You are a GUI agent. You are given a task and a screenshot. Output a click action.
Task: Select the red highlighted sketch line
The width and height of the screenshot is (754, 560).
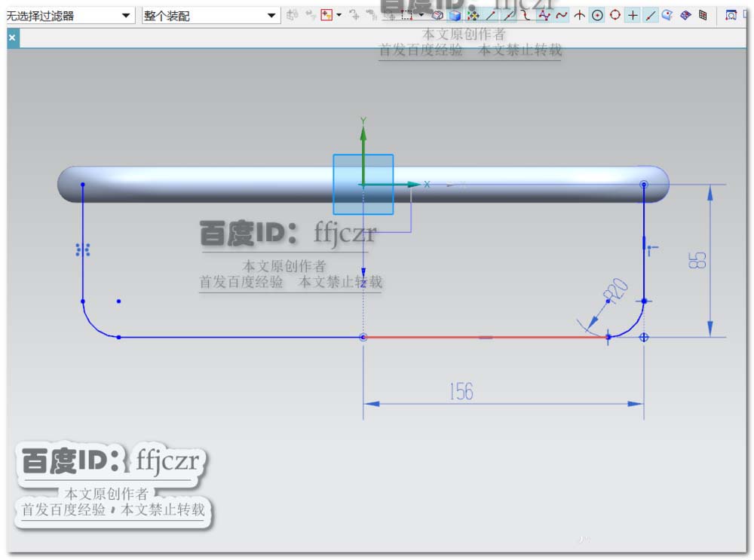(486, 337)
